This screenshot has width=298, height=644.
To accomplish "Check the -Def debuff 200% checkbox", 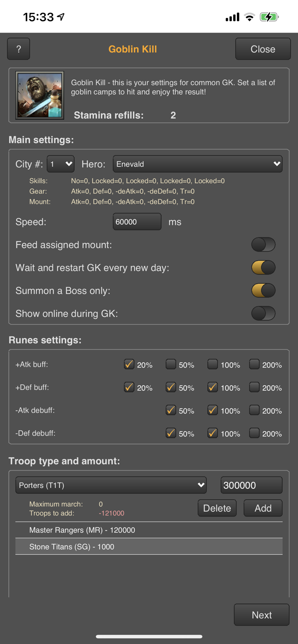I will pos(254,433).
